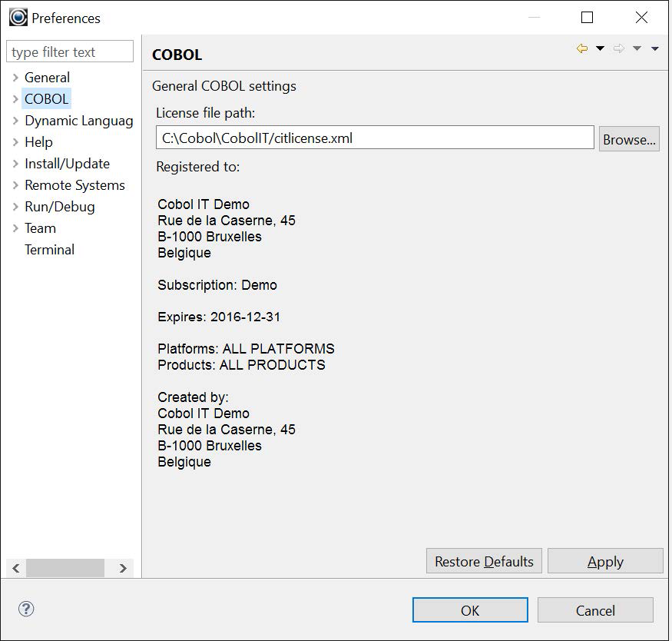Click the Apply button
Viewport: 672px width, 641px height.
604,562
